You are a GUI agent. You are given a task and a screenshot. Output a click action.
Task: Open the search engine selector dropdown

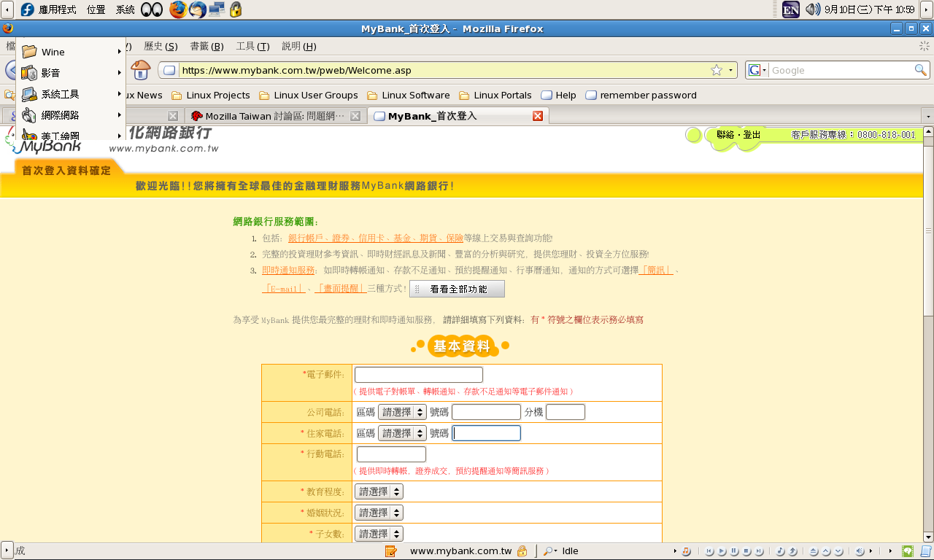757,70
